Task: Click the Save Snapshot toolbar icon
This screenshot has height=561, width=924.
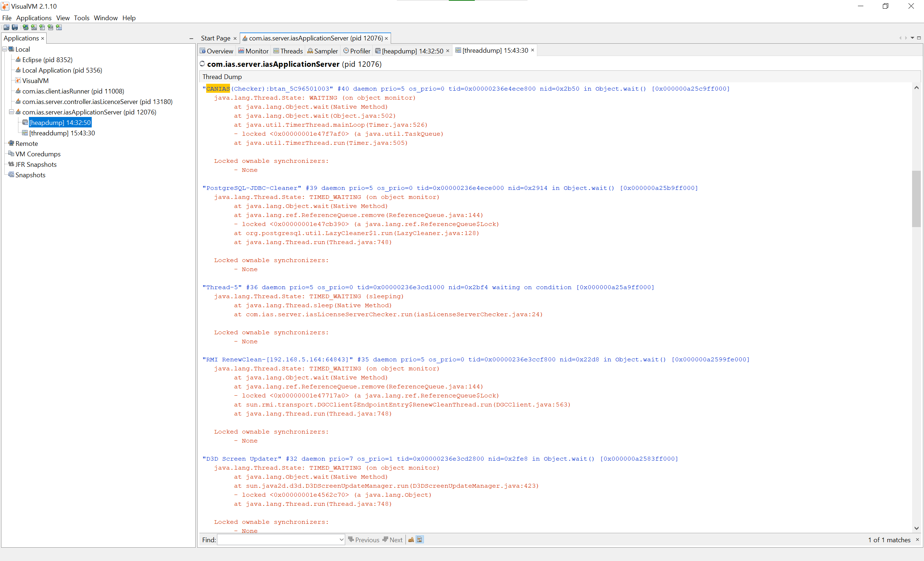Action: click(15, 27)
